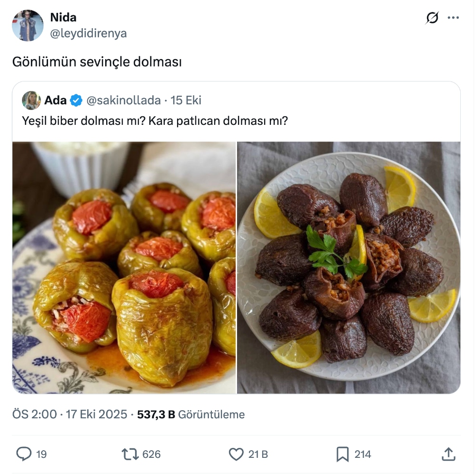Like the post with heart icon
This screenshot has width=476, height=475.
236,454
